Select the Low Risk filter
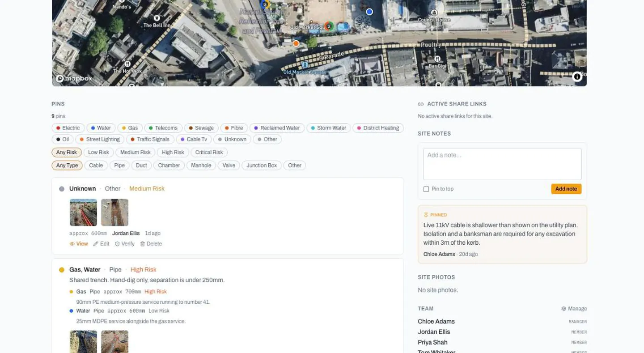 tap(98, 152)
